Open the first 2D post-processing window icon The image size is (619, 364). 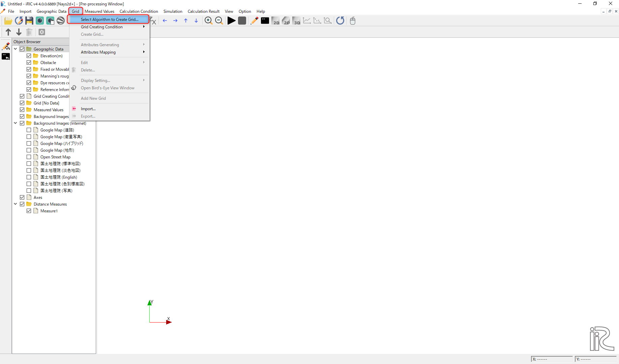coord(275,21)
